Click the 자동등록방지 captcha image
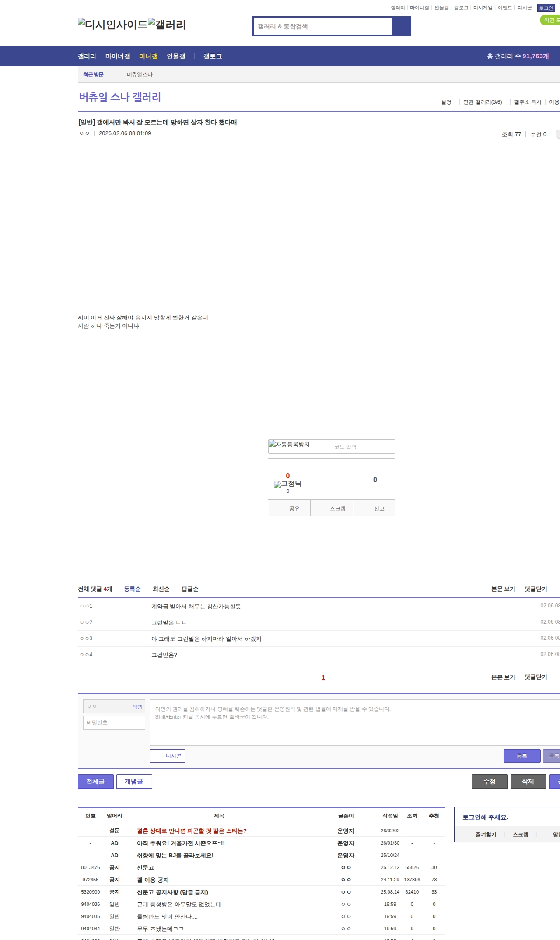The width and height of the screenshot is (560, 940). pos(289,445)
